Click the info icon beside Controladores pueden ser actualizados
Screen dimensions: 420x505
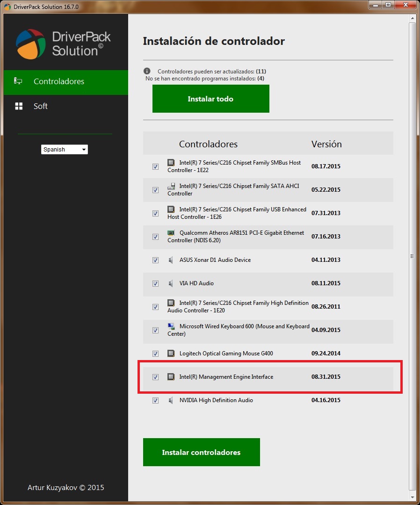tap(147, 71)
